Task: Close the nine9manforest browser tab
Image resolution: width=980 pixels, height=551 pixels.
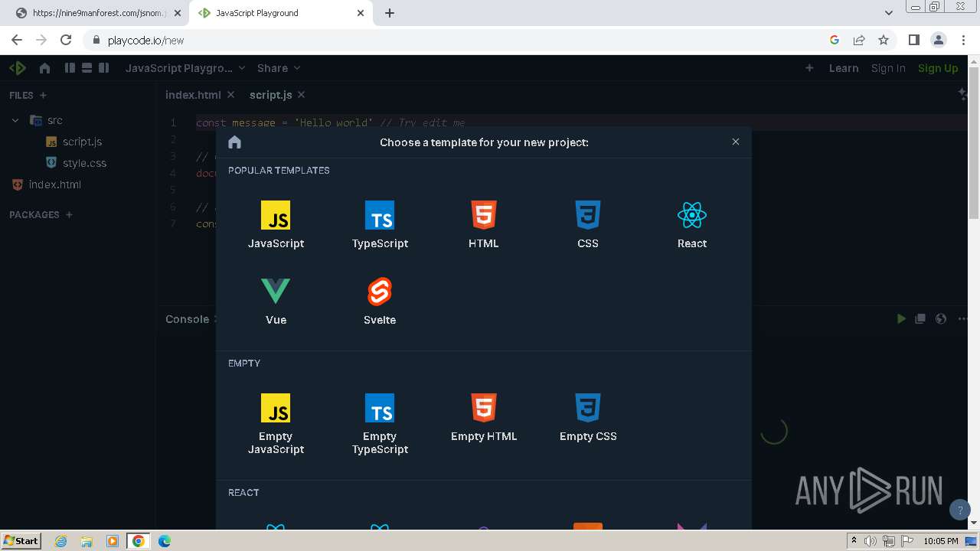Action: tap(177, 13)
